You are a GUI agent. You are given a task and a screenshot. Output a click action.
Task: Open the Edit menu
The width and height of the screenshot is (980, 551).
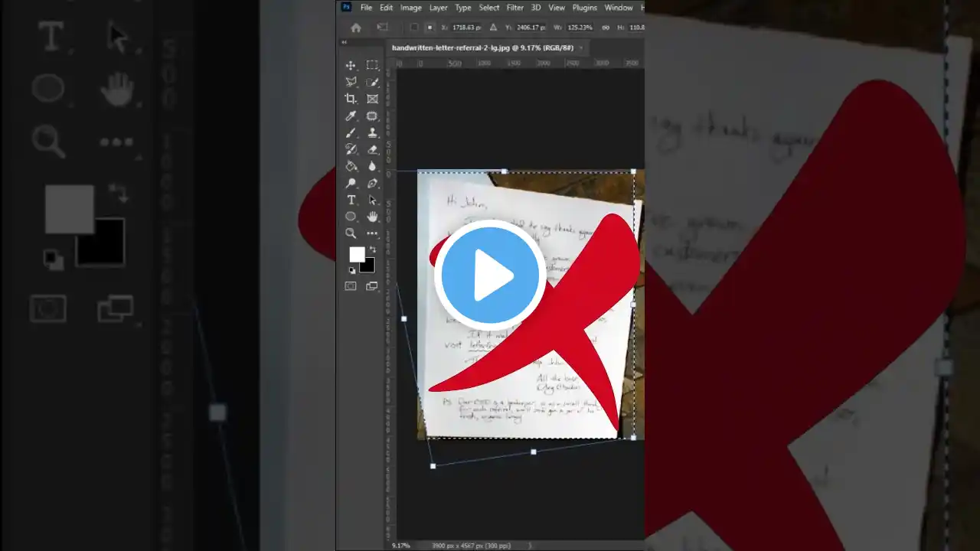pyautogui.click(x=387, y=8)
